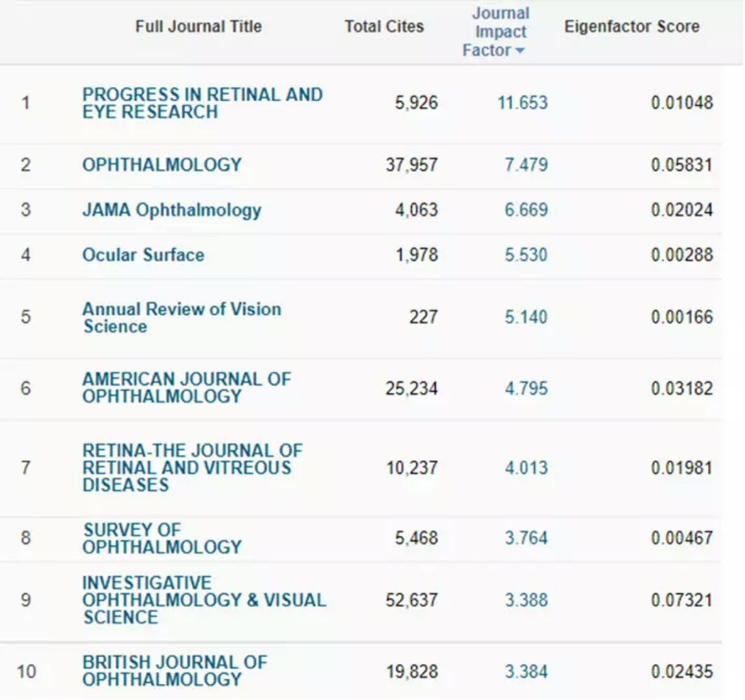Open the Progress in Retinal and Eye Research journal link
The width and height of the screenshot is (745, 700).
pyautogui.click(x=202, y=103)
